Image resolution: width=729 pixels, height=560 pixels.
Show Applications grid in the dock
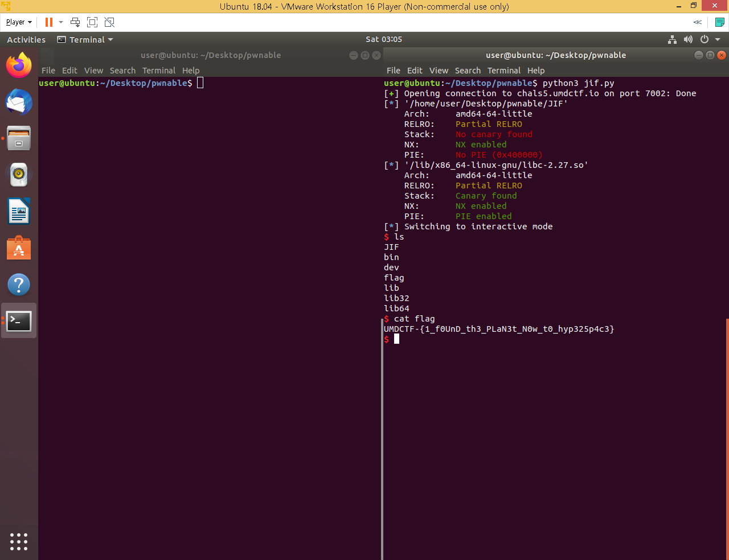(x=19, y=541)
